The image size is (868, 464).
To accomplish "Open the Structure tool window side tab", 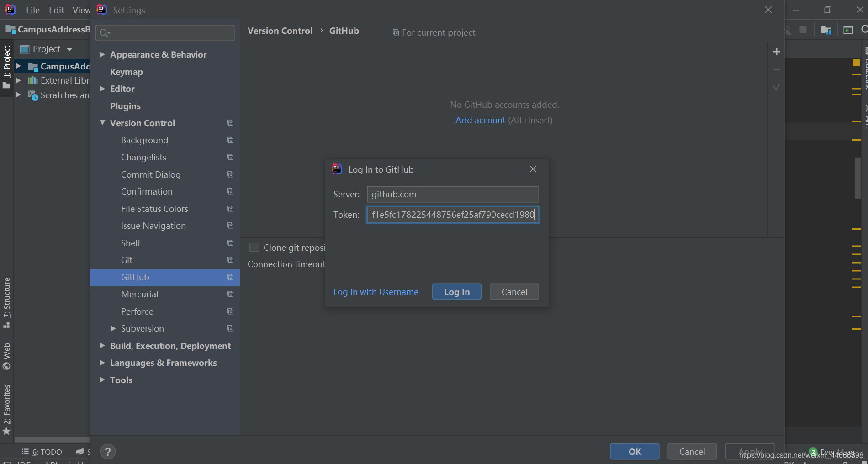I will point(7,303).
